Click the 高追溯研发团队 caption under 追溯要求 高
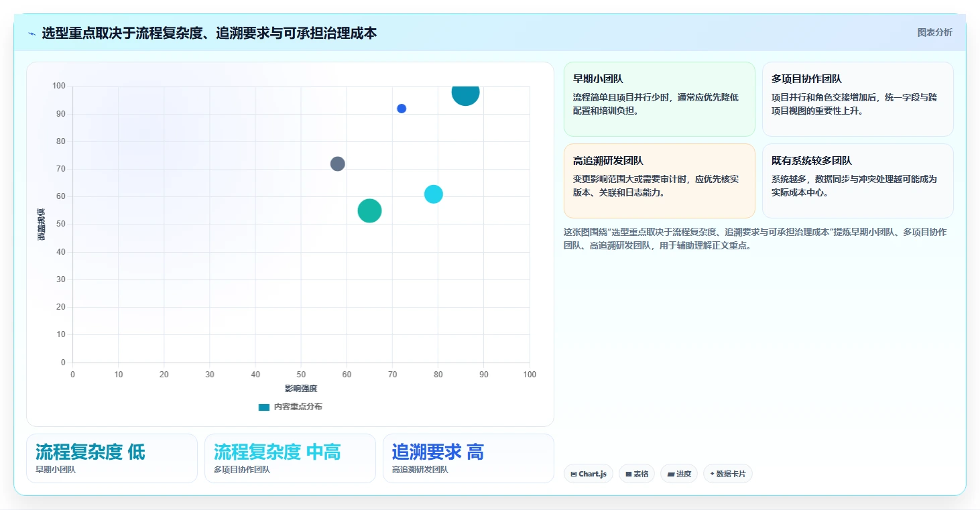The width and height of the screenshot is (980, 510). pos(420,470)
